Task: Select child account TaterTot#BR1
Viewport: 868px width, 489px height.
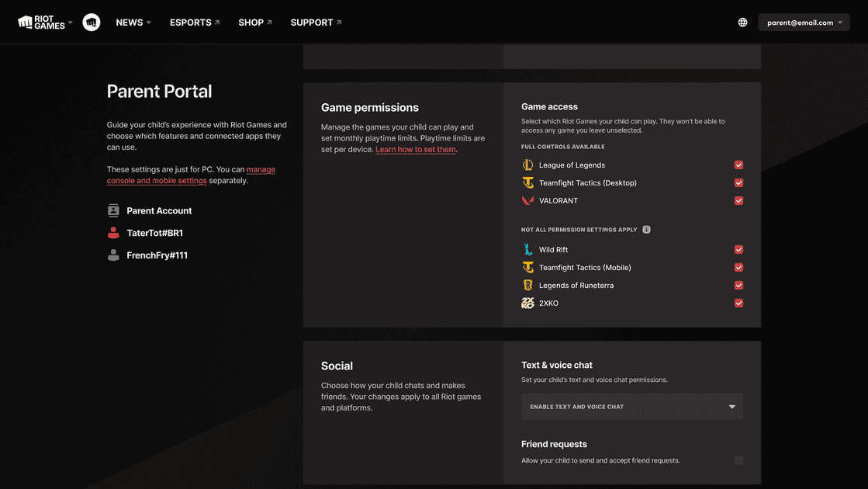Action: [154, 233]
